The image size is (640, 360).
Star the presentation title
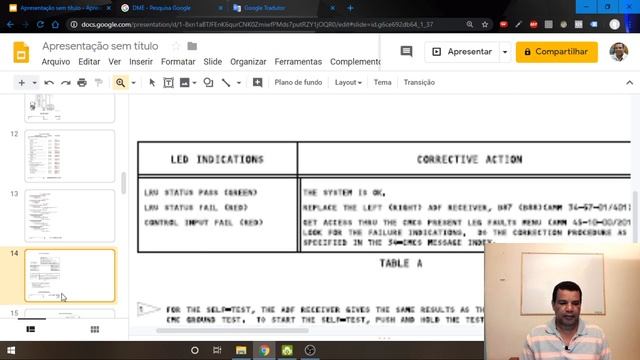click(176, 46)
